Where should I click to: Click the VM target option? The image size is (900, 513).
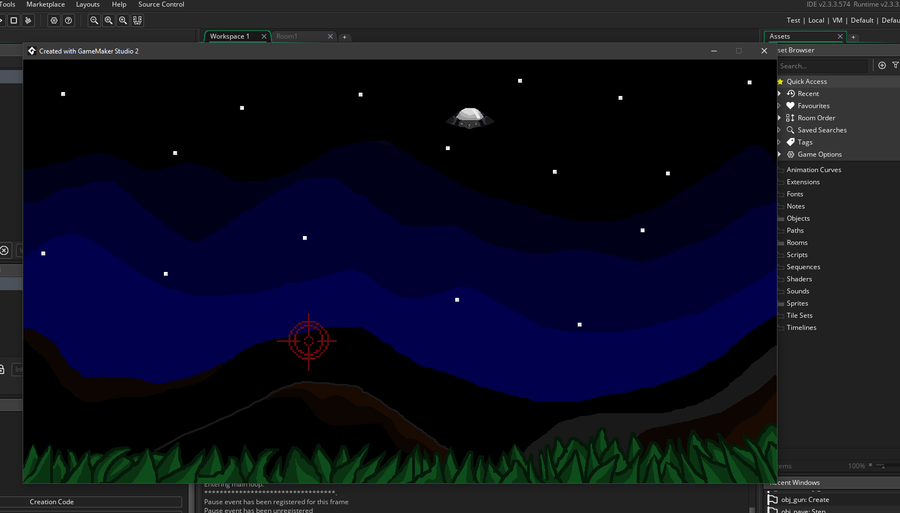837,20
